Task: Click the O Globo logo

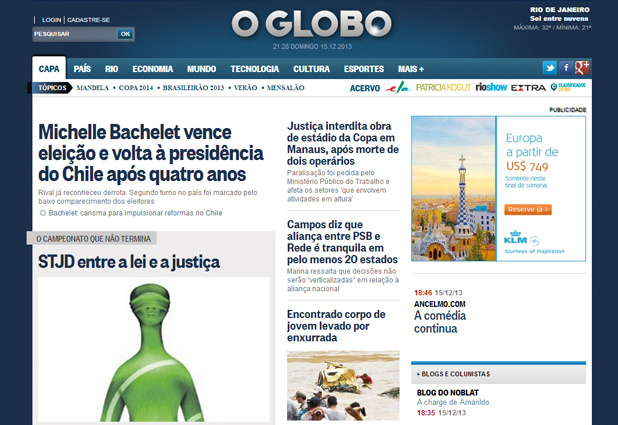Action: click(311, 25)
